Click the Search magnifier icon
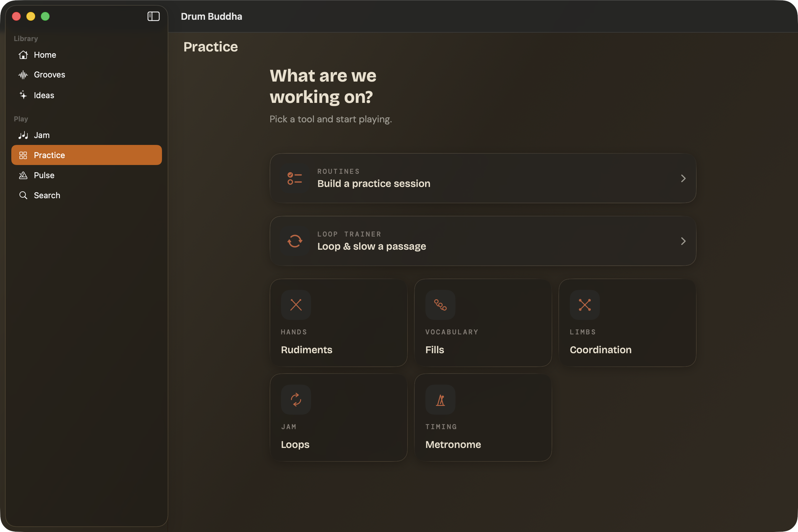 tap(23, 195)
